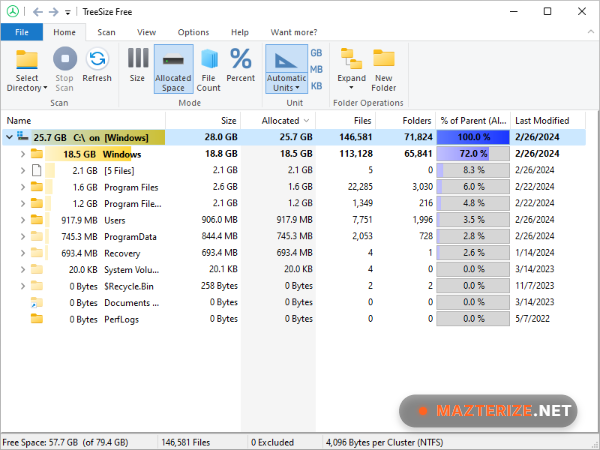Set display unit to KB
The height and width of the screenshot is (450, 600).
[x=316, y=86]
